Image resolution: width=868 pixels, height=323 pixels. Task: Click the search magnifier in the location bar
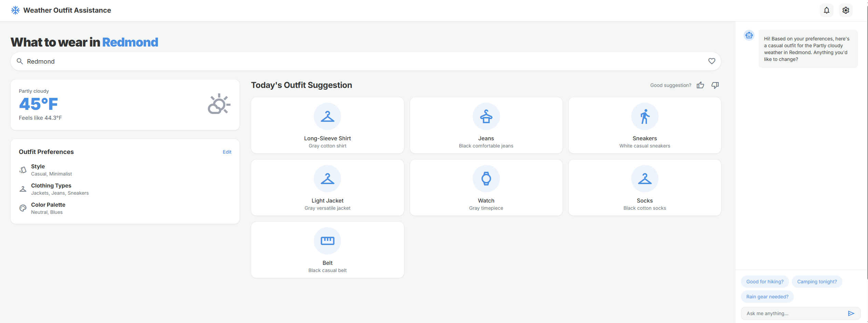coord(20,61)
